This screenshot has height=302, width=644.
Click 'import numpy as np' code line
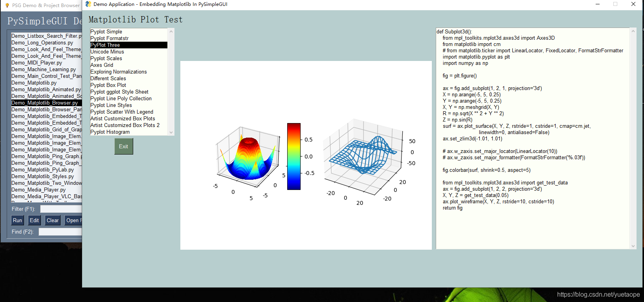click(466, 63)
